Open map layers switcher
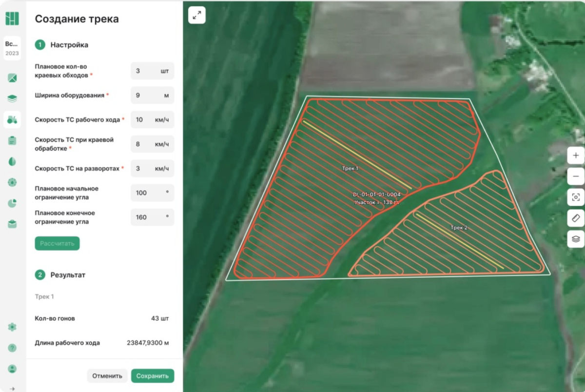Image resolution: width=585 pixels, height=392 pixels. coord(576,239)
